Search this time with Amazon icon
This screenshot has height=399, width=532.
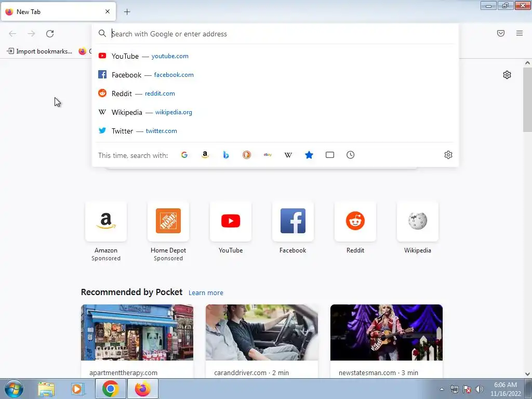coord(205,155)
